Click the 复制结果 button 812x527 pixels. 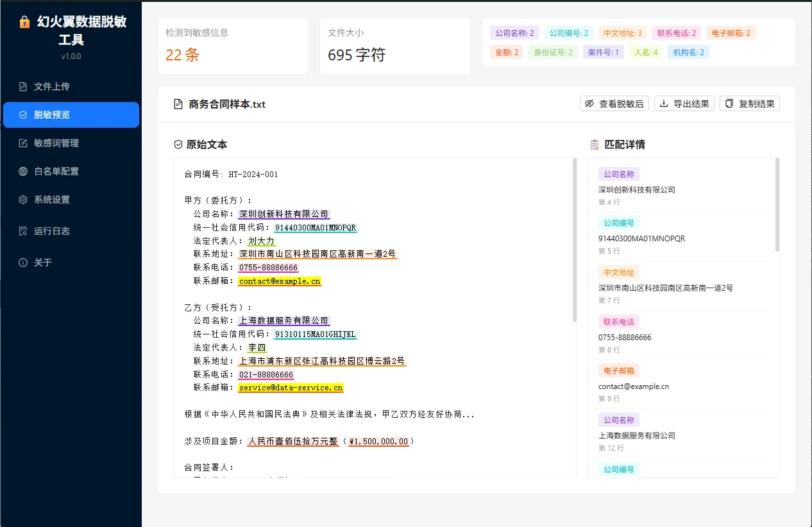click(750, 103)
